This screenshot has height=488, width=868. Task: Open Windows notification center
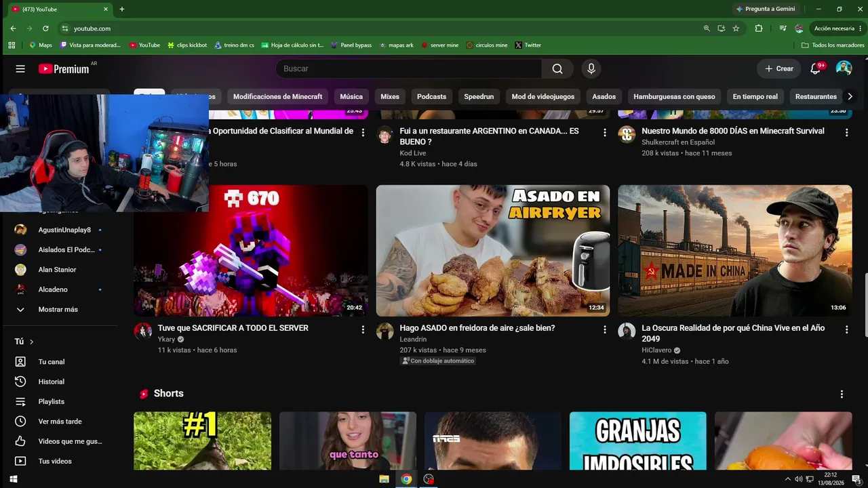point(856,479)
